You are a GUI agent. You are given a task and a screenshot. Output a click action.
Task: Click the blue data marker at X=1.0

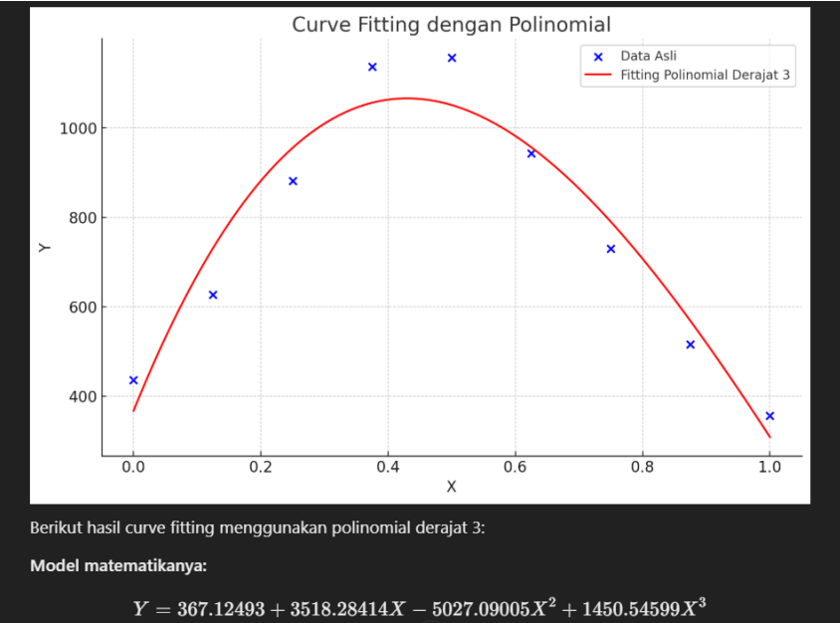[x=769, y=416]
